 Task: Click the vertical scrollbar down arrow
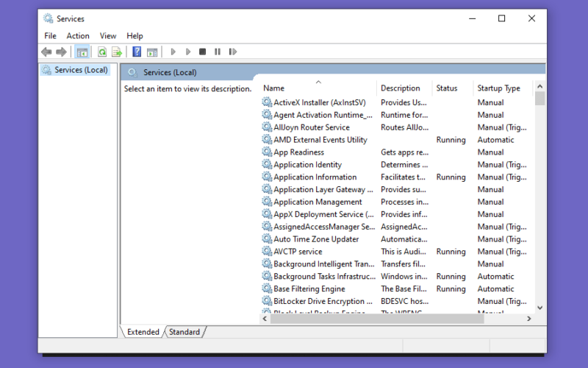pyautogui.click(x=540, y=308)
